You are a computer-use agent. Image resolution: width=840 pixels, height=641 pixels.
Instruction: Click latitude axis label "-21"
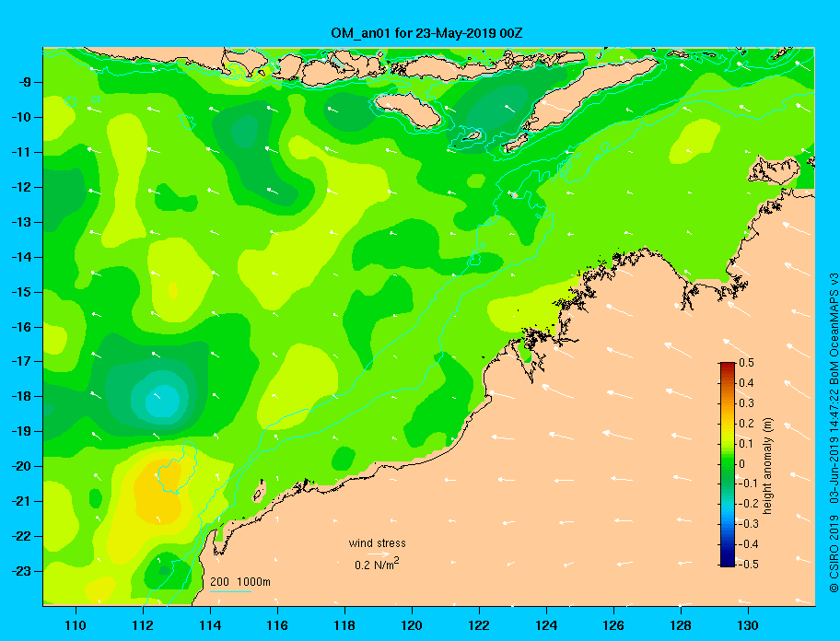21,501
